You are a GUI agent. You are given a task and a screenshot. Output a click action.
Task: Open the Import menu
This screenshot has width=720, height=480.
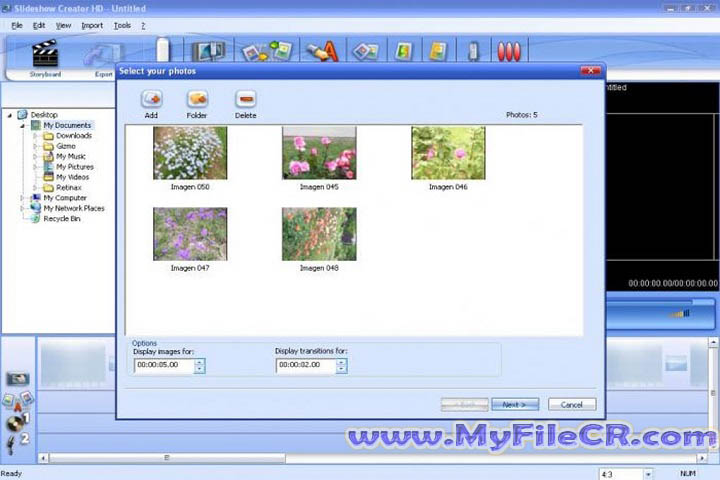(92, 26)
